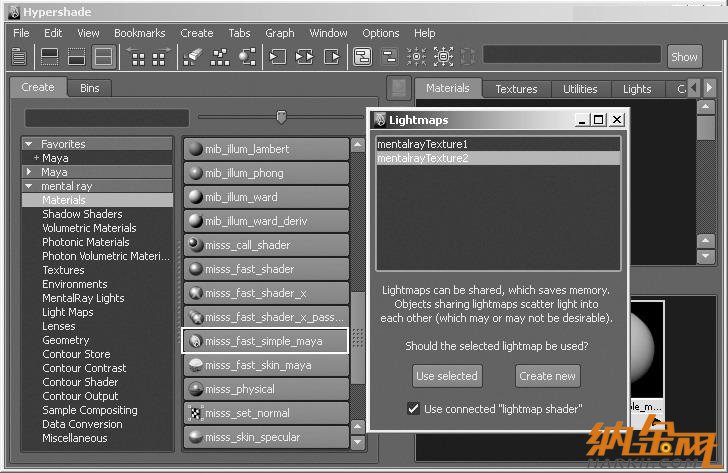Collapse the mental ray category
This screenshot has width=728, height=473.
pos(29,186)
